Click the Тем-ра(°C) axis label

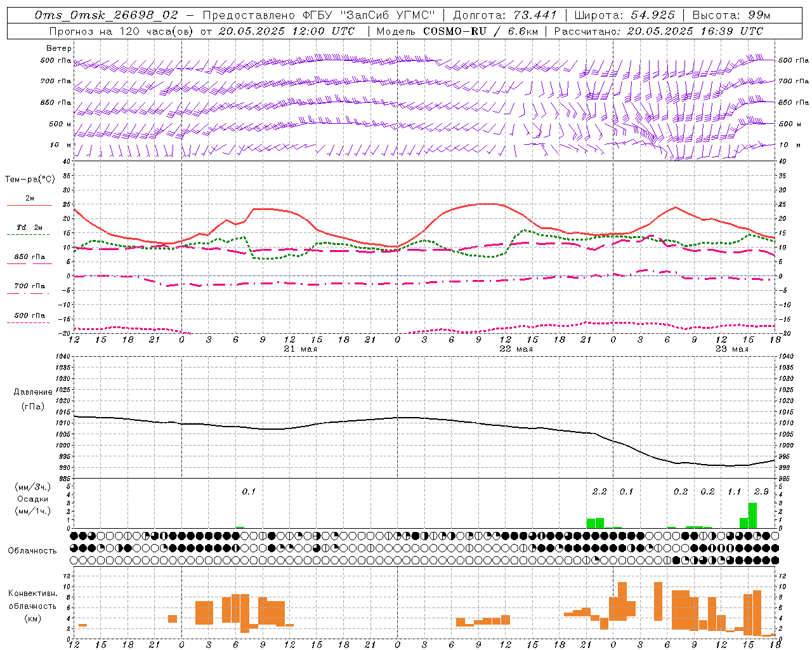click(x=30, y=180)
